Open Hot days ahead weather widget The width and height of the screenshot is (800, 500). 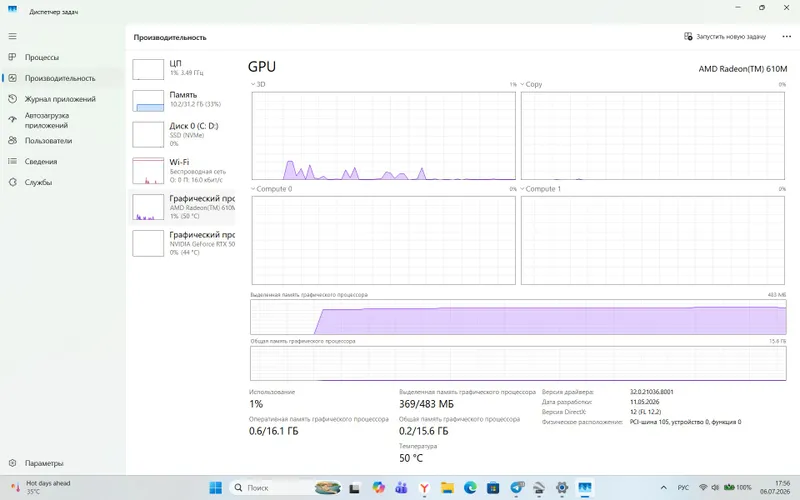tap(42, 488)
